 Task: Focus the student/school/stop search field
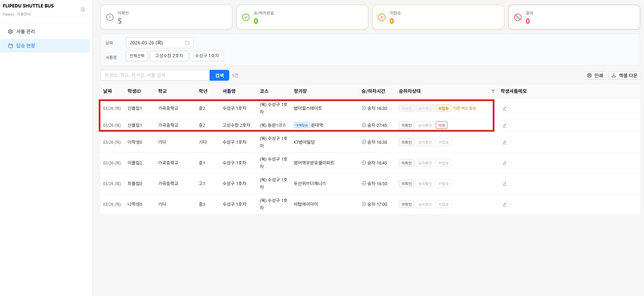[155, 75]
